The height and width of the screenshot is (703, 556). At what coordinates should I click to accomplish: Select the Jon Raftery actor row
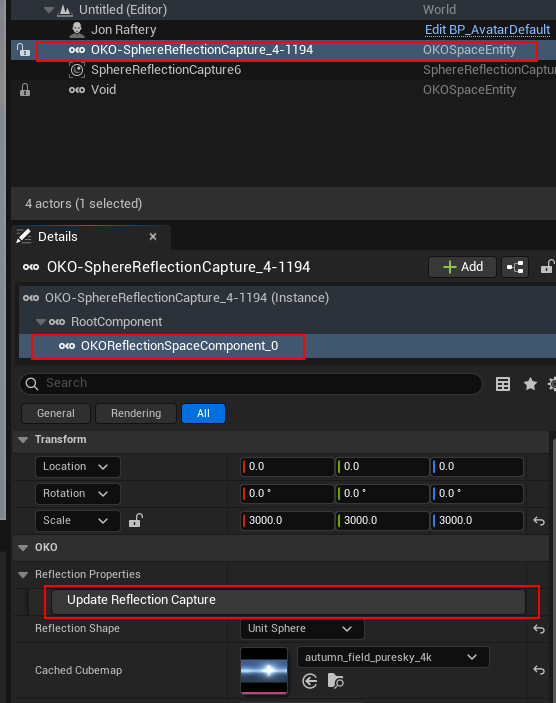(283, 30)
